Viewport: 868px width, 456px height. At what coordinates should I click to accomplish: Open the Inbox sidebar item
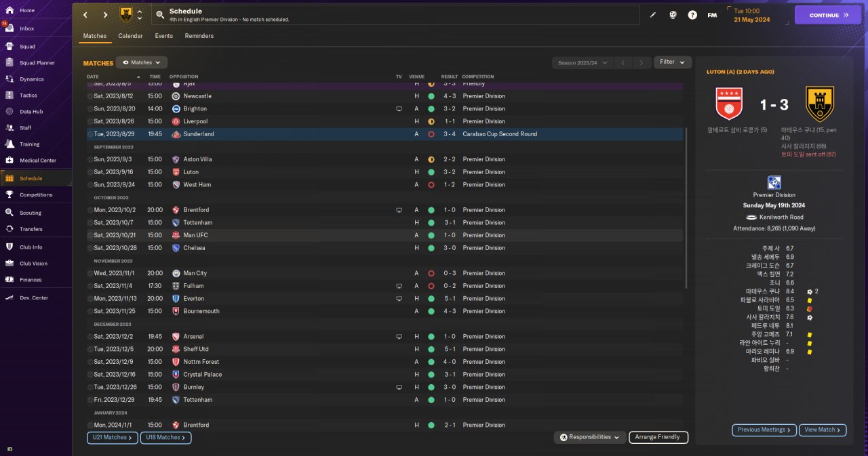(x=27, y=28)
